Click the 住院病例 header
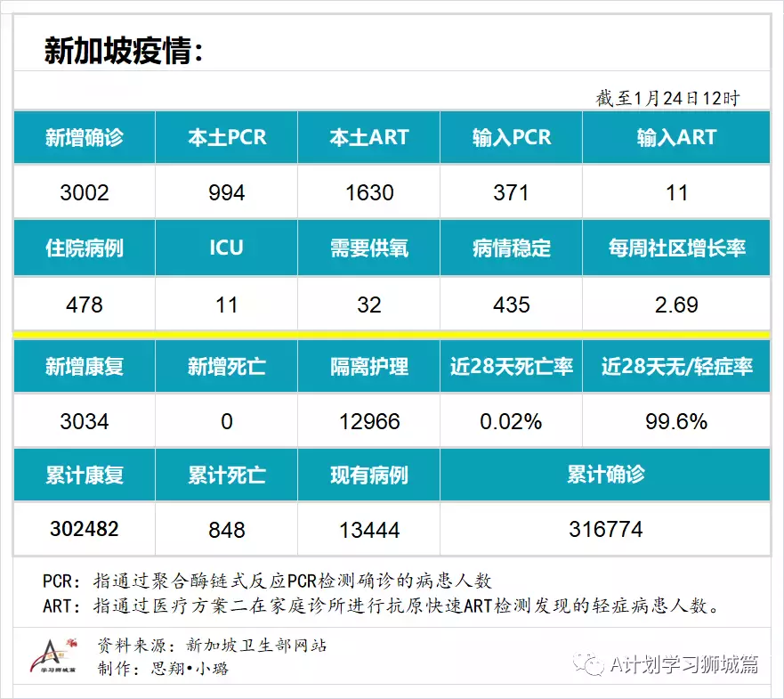The width and height of the screenshot is (784, 699). coord(85,248)
